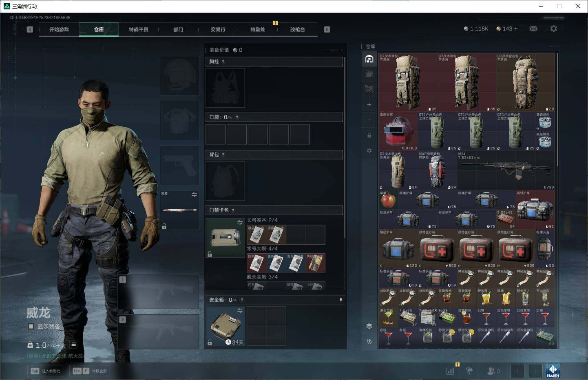Select the 7.62x54R ammo box
The image size is (588, 380).
(x=428, y=318)
